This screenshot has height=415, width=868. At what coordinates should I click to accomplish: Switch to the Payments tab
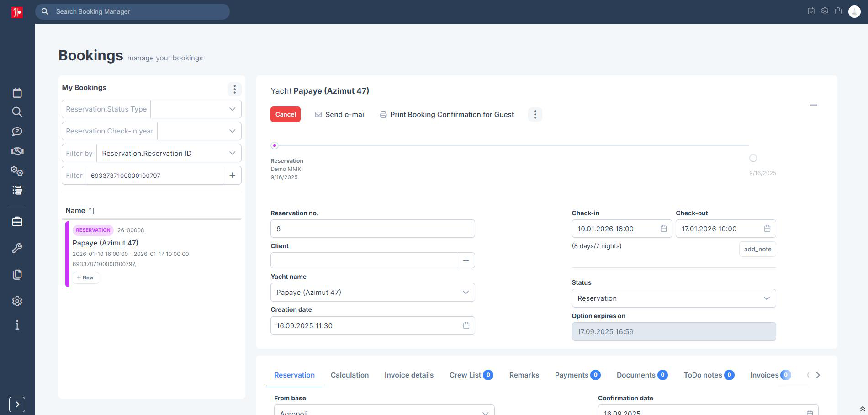coord(577,375)
